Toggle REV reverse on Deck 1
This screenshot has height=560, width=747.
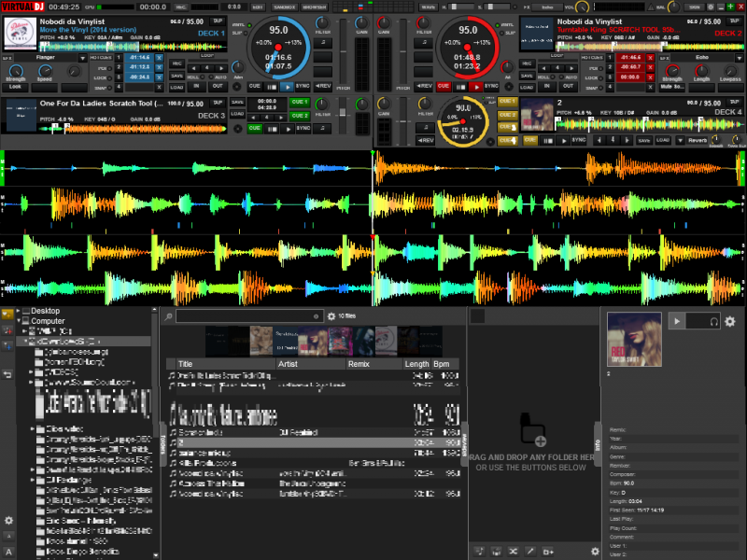(323, 86)
